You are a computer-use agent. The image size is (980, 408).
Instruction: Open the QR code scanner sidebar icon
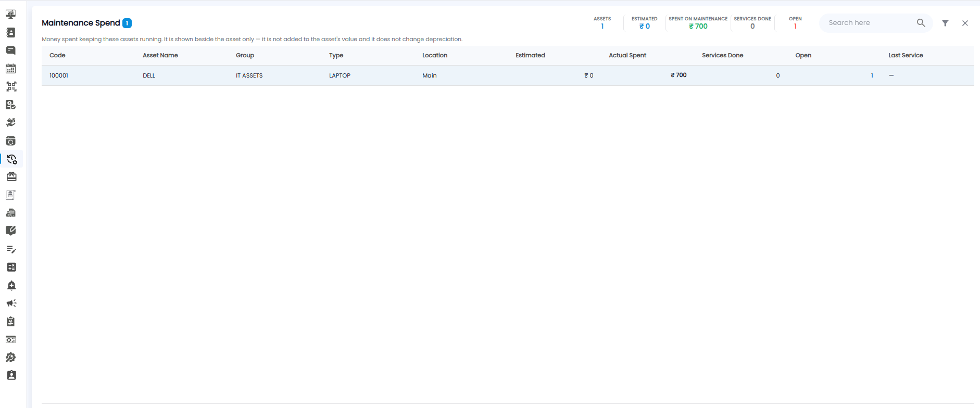[x=11, y=86]
